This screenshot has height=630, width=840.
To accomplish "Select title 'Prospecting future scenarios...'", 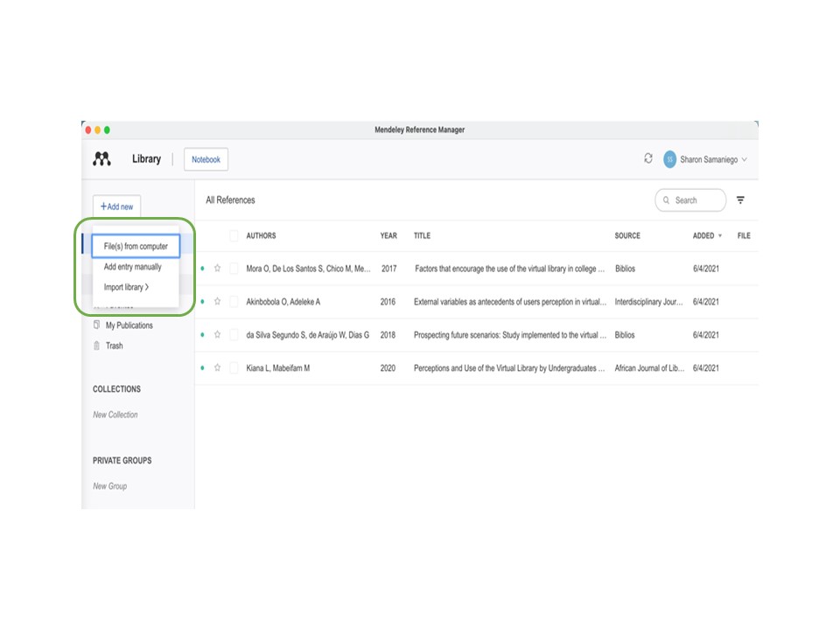I will point(510,335).
